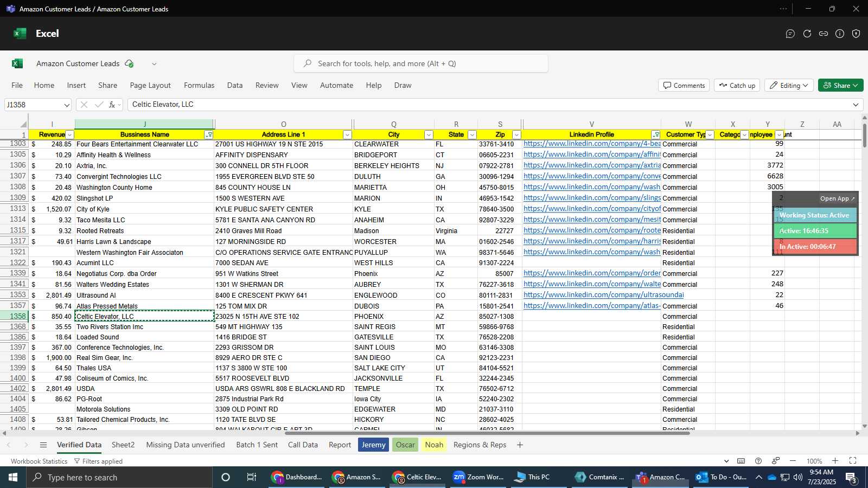
Task: Zoom in using the plus icon
Action: [835, 461]
